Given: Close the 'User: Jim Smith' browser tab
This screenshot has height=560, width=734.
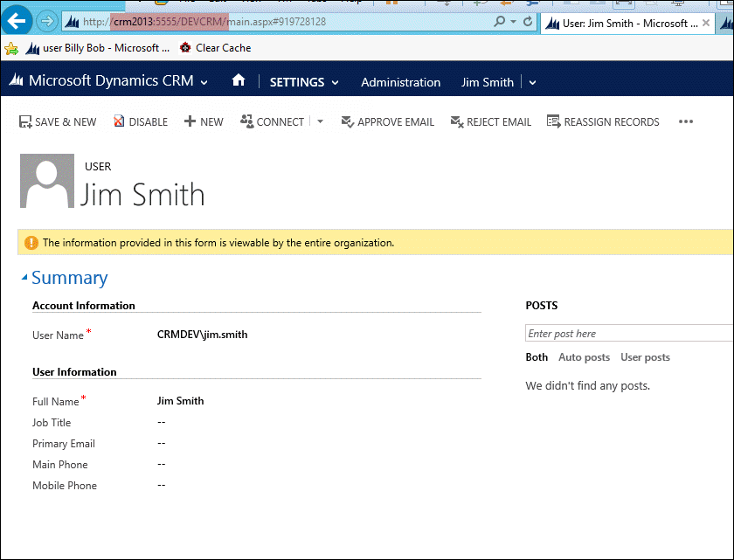Looking at the screenshot, I should point(706,23).
